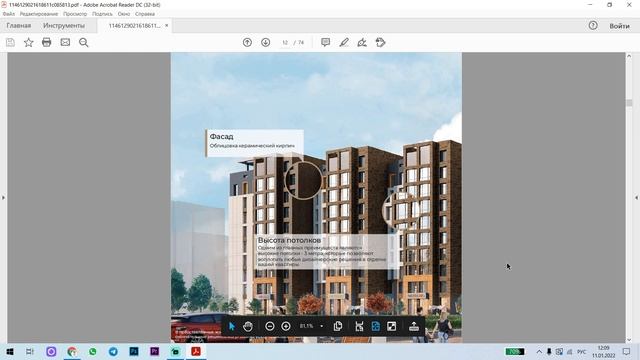Close the PDF document tab
This screenshot has height=360, width=640.
tap(167, 26)
